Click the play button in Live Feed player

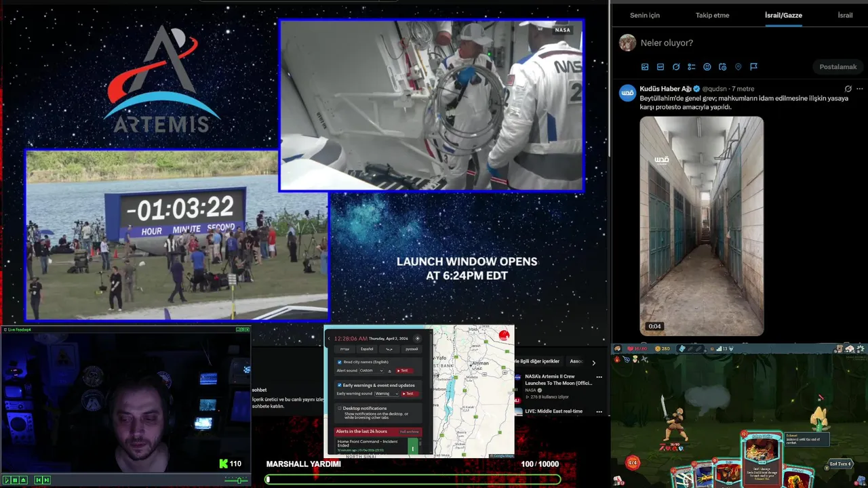click(7, 481)
